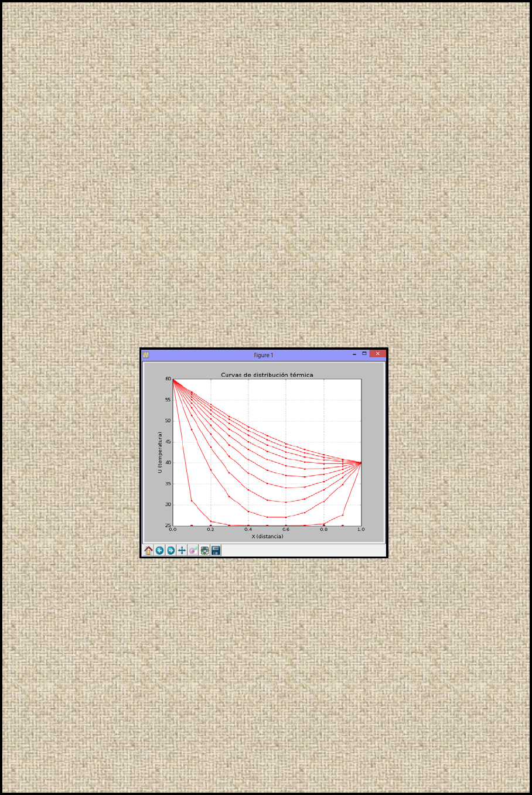Click the lowest curve's point near U=31
The width and height of the screenshot is (532, 795).
point(192,500)
